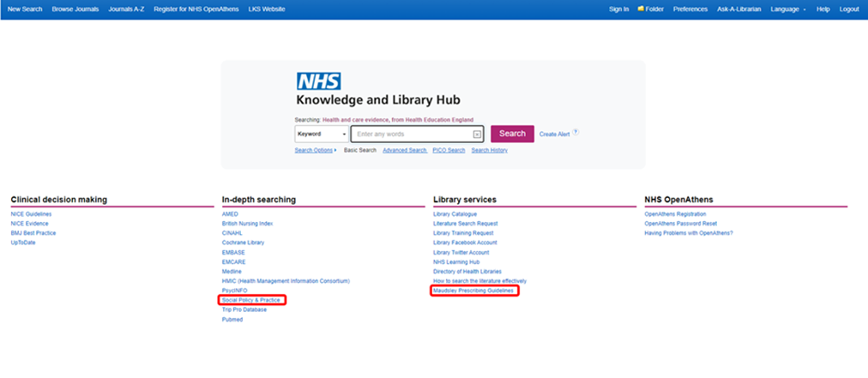Open the Create Alert help question mark icon
Screen dimensions: 868x378
pos(576,132)
